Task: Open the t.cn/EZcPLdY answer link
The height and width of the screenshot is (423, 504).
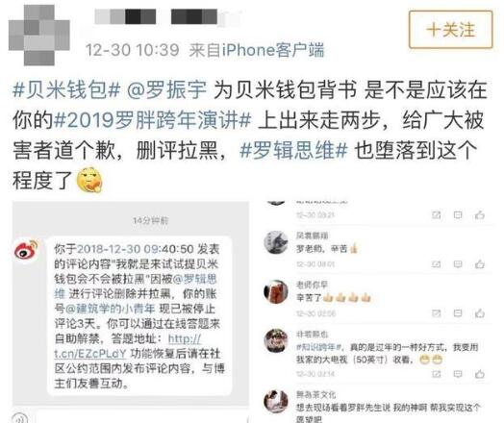Action: point(128,346)
